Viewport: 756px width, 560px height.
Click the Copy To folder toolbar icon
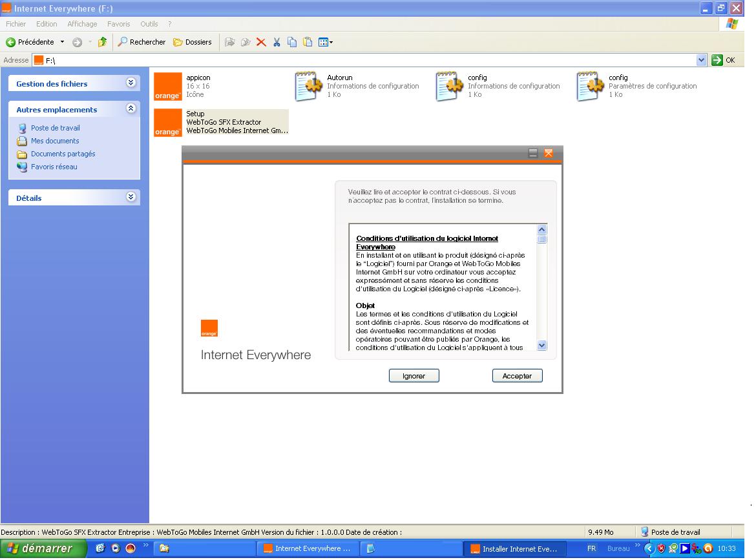(246, 43)
